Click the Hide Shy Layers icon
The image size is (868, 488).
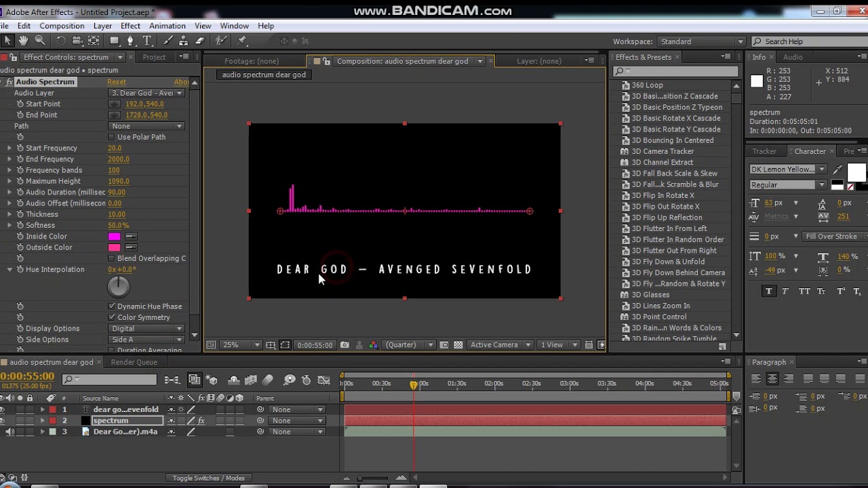[234, 380]
